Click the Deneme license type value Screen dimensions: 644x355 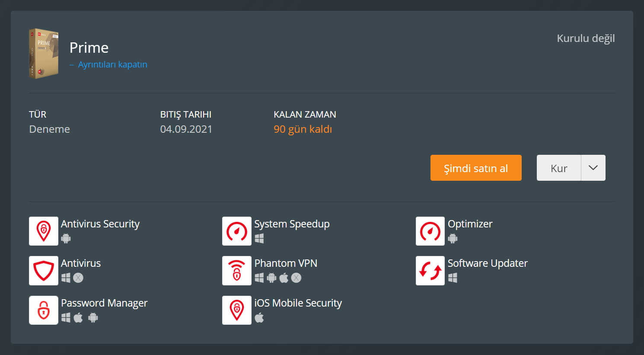coord(49,129)
